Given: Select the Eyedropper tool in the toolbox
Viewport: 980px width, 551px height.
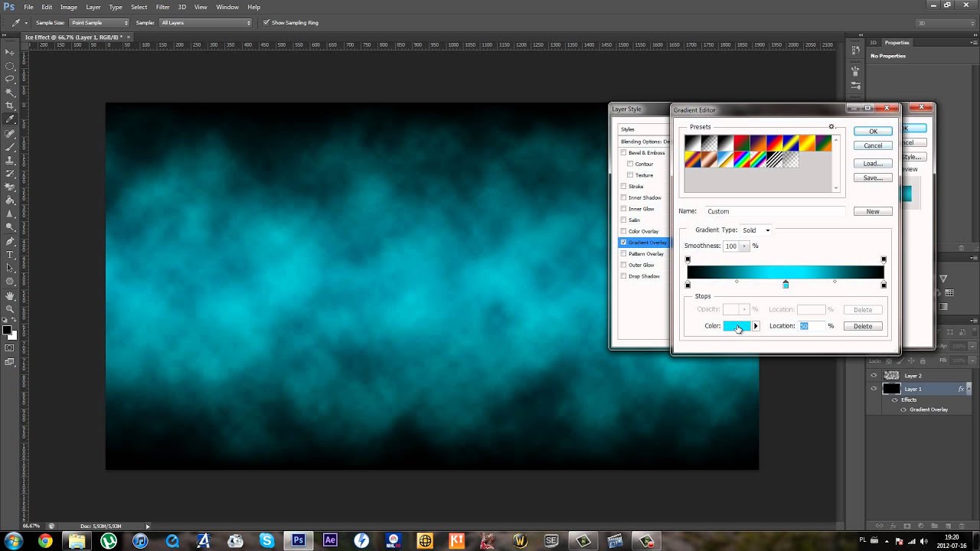Looking at the screenshot, I should (10, 119).
